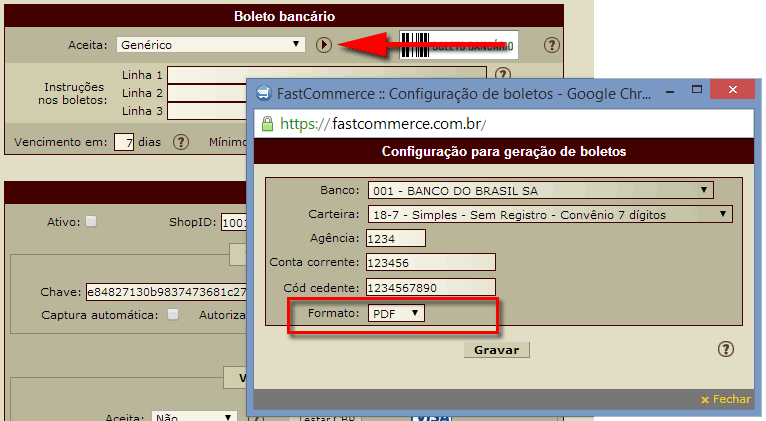
Task: Click the Fechar link
Action: point(726,399)
